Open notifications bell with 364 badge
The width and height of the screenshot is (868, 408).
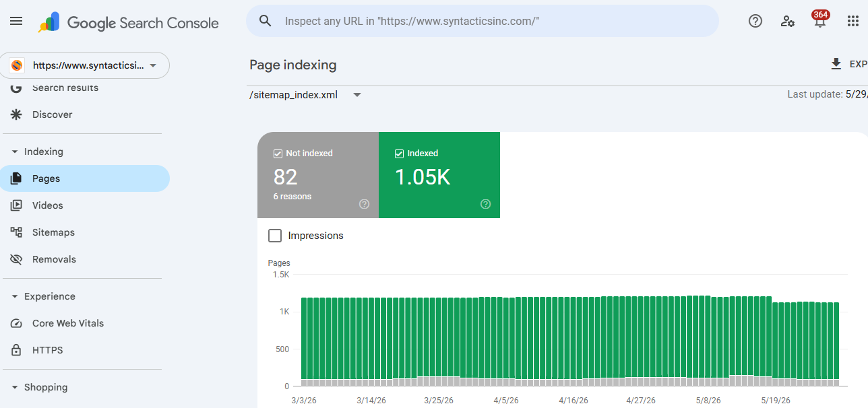coord(820,20)
